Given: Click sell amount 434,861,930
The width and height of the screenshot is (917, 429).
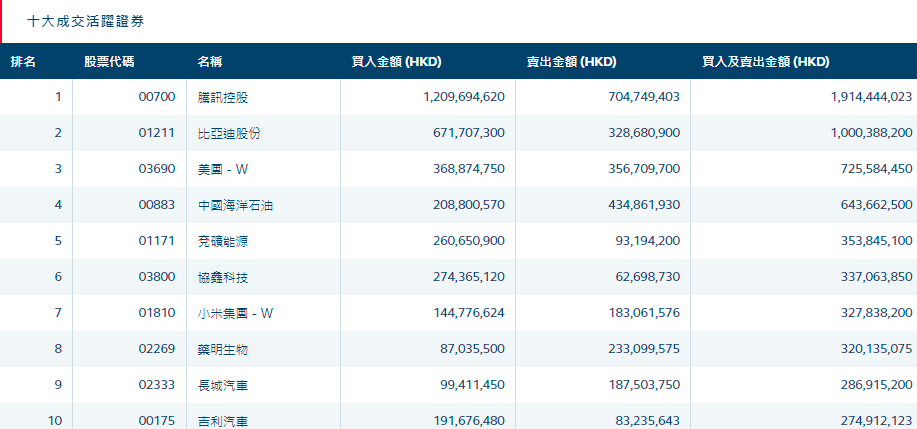Looking at the screenshot, I should click(x=643, y=205).
